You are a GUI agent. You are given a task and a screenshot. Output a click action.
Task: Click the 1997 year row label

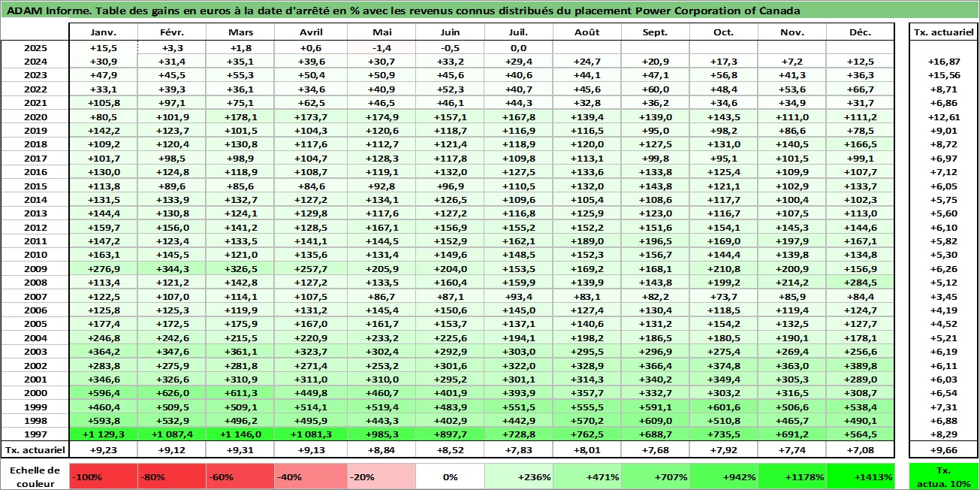pyautogui.click(x=35, y=434)
